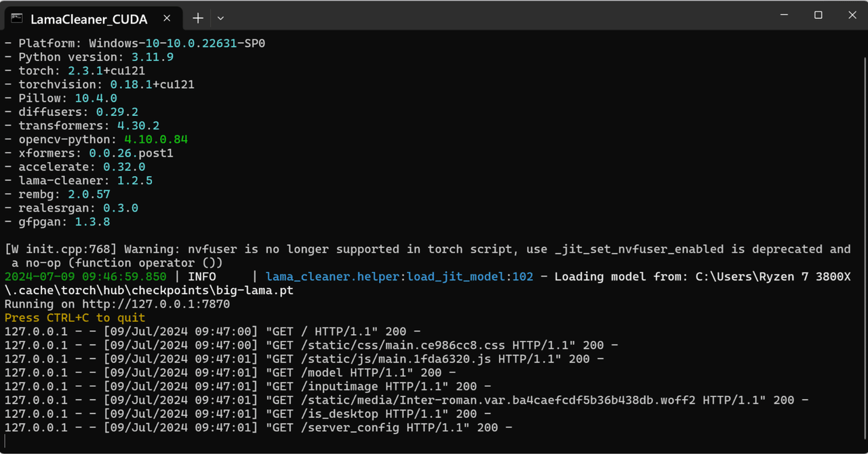Open a new terminal tab with the plus icon

click(197, 18)
